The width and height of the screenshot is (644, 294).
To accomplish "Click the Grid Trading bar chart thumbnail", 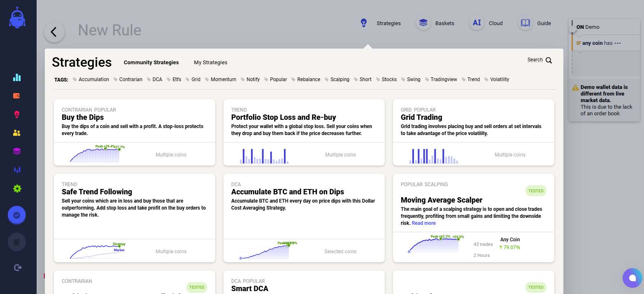I will pos(434,156).
